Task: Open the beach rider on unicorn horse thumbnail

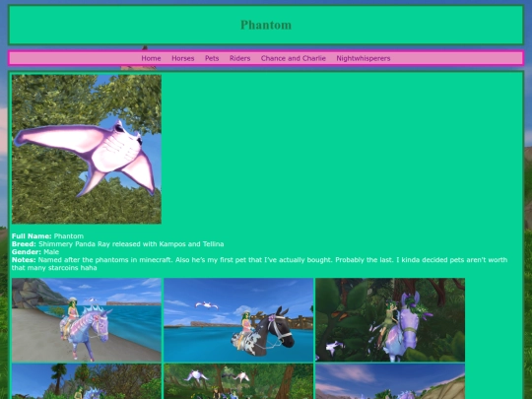Action: pos(87,320)
